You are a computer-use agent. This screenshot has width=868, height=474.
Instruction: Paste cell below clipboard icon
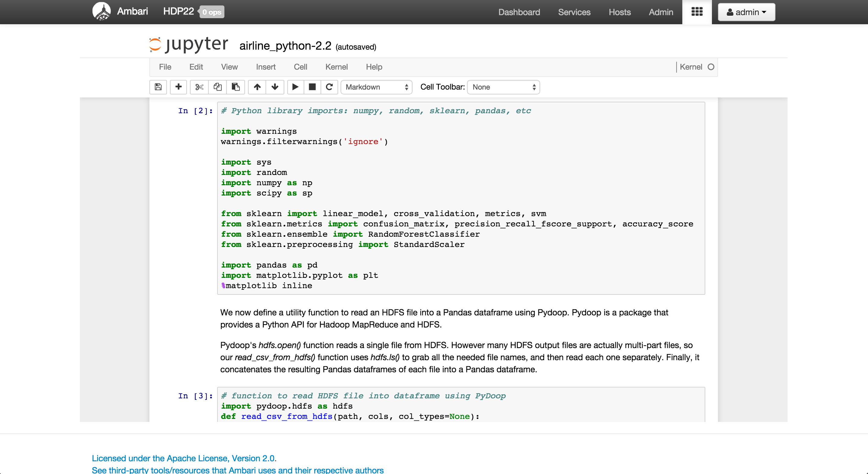coord(236,87)
